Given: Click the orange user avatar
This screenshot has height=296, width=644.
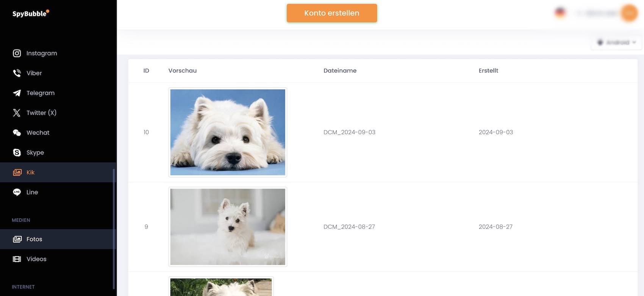Looking at the screenshot, I should [629, 13].
